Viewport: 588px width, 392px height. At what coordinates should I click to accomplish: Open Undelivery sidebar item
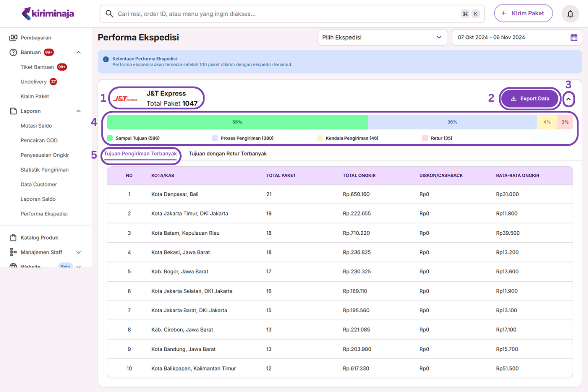coord(34,82)
